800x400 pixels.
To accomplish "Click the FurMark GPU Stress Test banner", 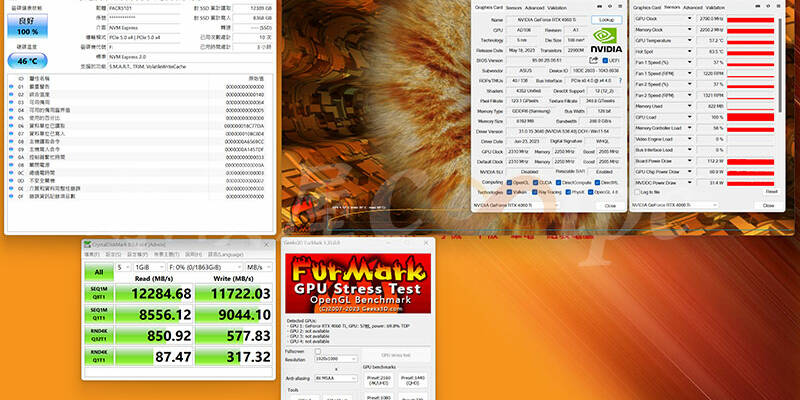I will 358,283.
